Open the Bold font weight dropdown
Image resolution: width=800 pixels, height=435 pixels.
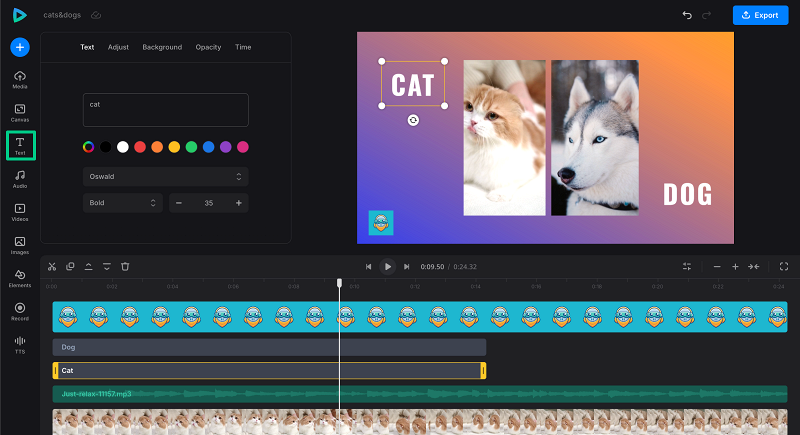(123, 203)
